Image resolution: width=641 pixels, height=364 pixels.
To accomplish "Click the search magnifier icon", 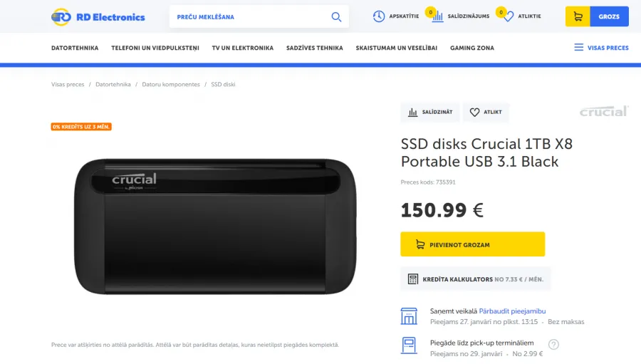I will tap(336, 17).
